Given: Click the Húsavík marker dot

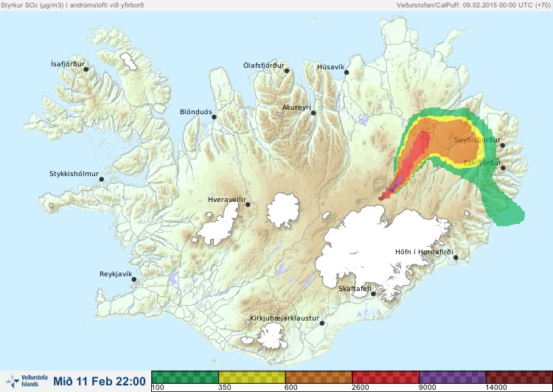Looking at the screenshot, I should click(347, 72).
